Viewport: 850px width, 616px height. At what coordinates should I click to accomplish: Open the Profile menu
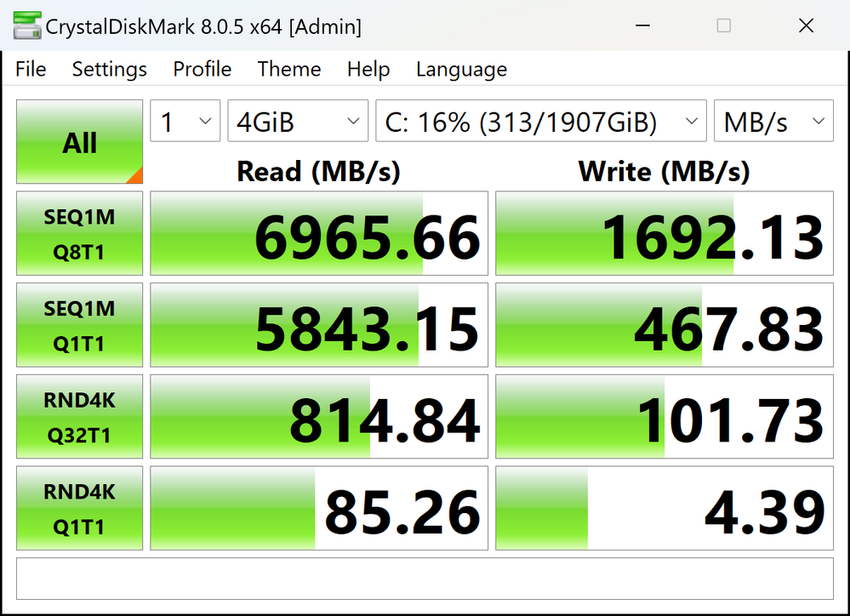(x=202, y=70)
